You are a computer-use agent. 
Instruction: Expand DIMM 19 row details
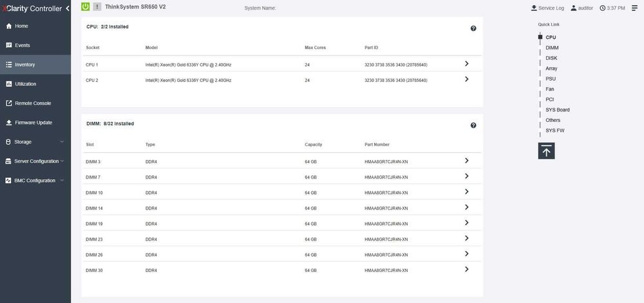click(x=466, y=223)
